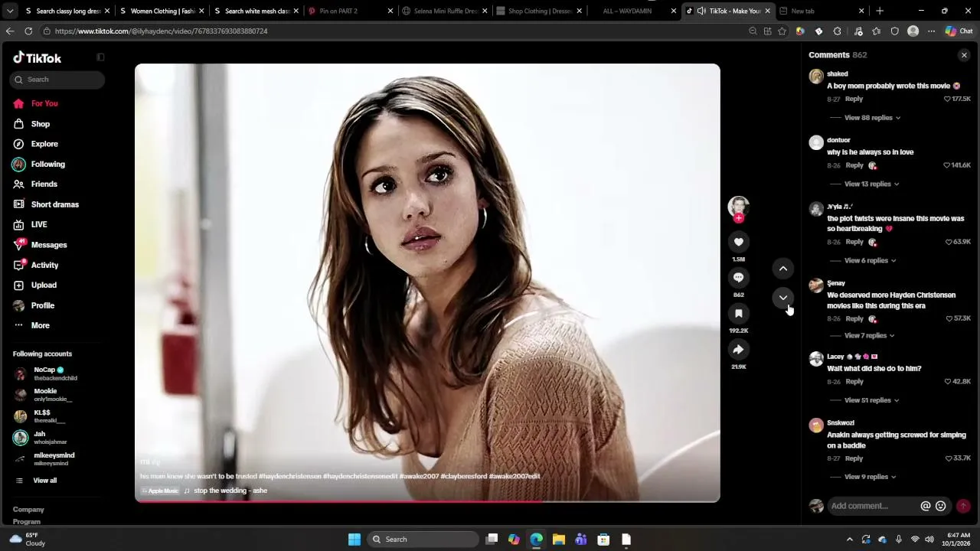Search TikTok using the search box
The width and height of the screenshot is (980, 551).
tap(58, 80)
